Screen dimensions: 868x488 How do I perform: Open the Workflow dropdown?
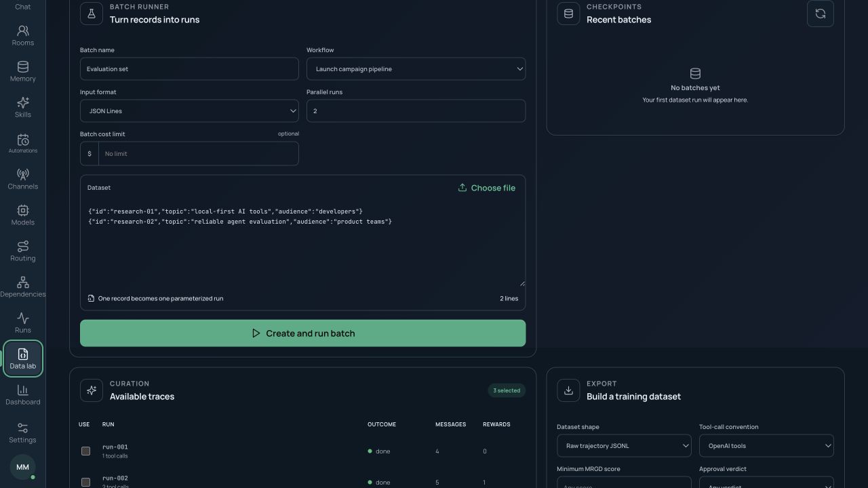416,68
